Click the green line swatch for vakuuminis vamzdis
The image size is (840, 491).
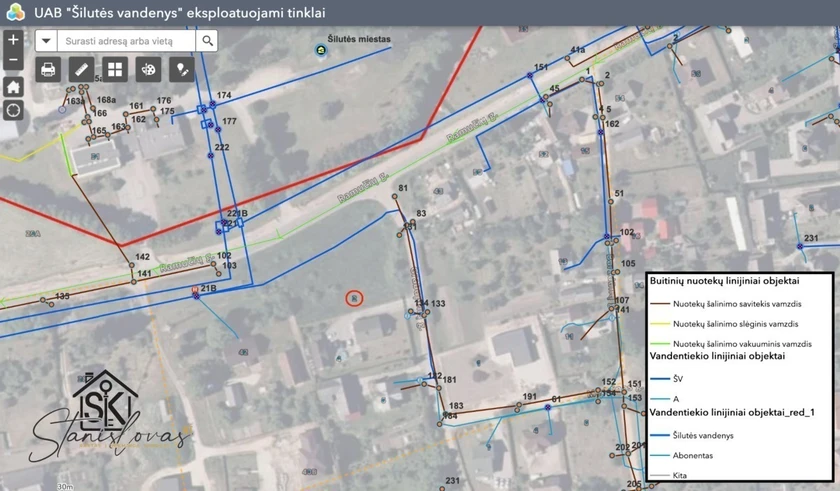660,344
